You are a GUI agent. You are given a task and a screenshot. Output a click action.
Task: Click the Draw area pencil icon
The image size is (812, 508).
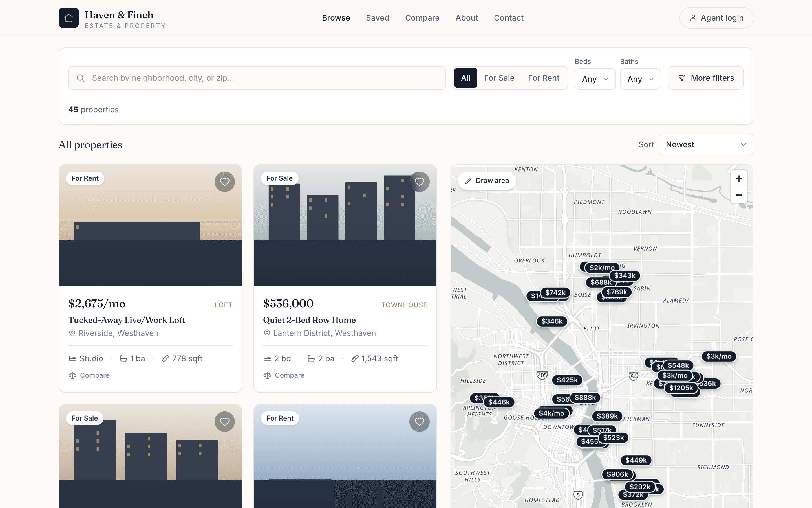tap(468, 181)
